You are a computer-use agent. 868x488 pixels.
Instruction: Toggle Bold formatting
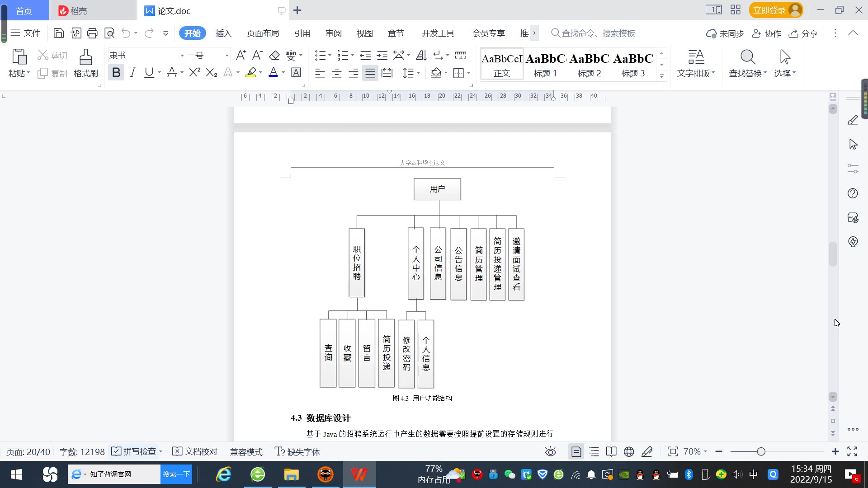pyautogui.click(x=116, y=72)
